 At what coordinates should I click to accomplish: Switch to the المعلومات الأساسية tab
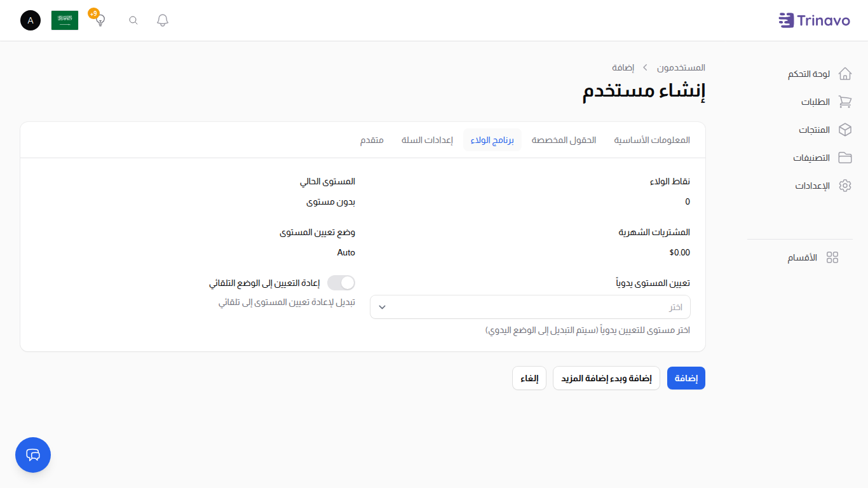point(652,140)
